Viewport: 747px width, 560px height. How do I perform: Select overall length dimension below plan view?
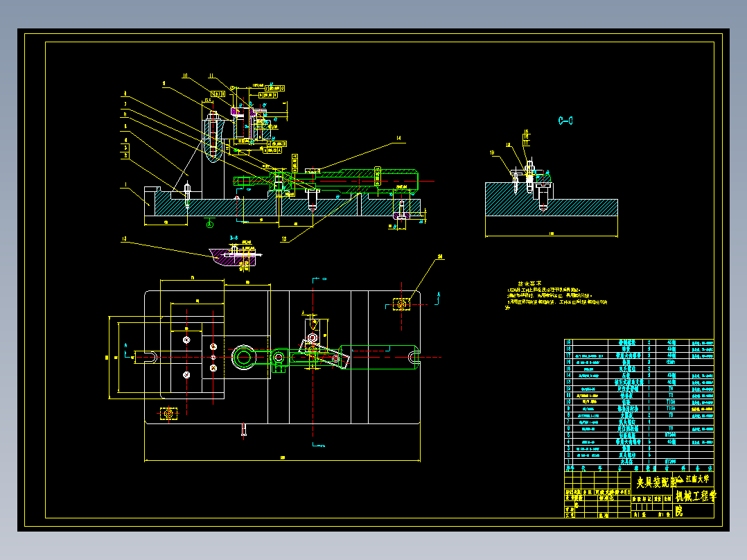point(283,459)
